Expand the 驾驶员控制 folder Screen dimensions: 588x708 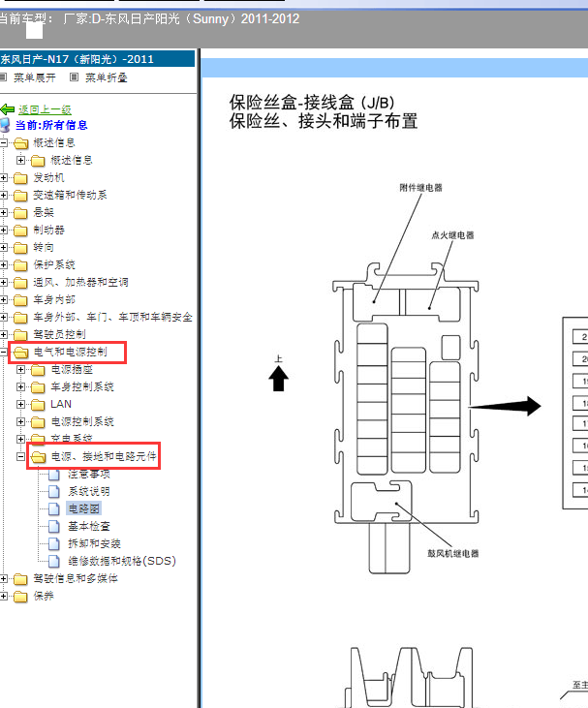coord(3,334)
